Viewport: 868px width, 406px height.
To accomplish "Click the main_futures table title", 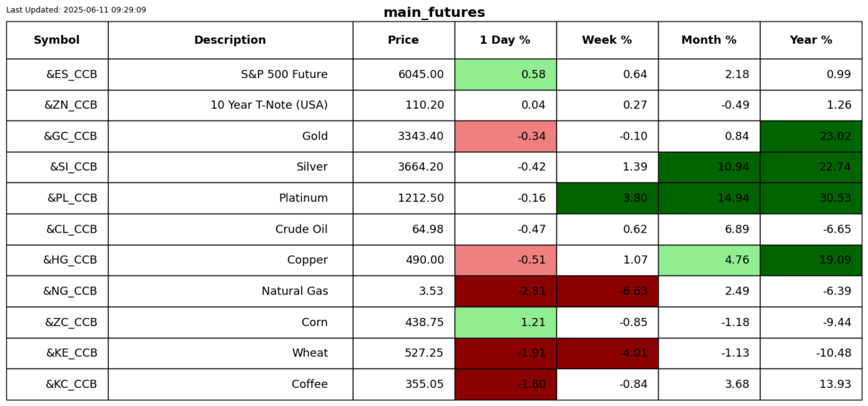I will (x=434, y=13).
